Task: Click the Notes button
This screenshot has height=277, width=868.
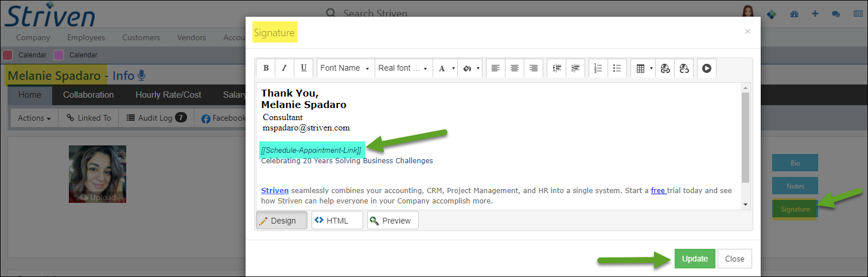Action: coord(795,186)
